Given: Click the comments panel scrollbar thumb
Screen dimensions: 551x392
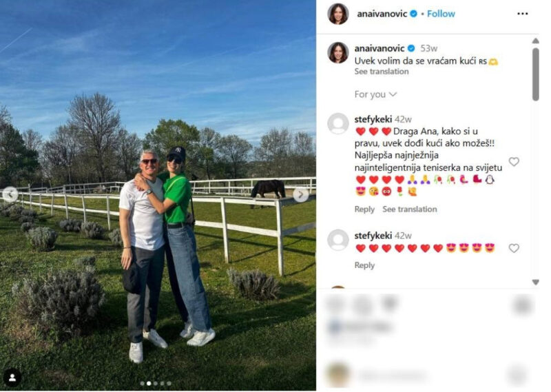Looking at the screenshot, I should click(x=535, y=74).
